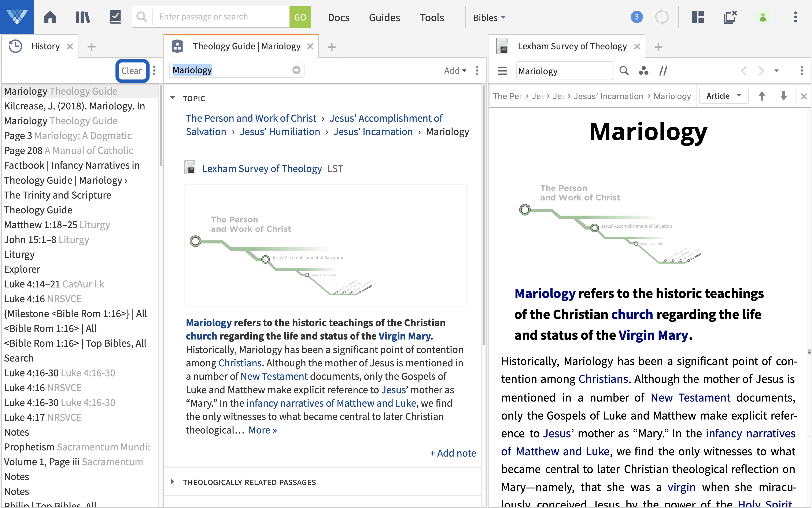Close the Lexham locator bar
Screen dimensions: 812x508
tap(804, 97)
